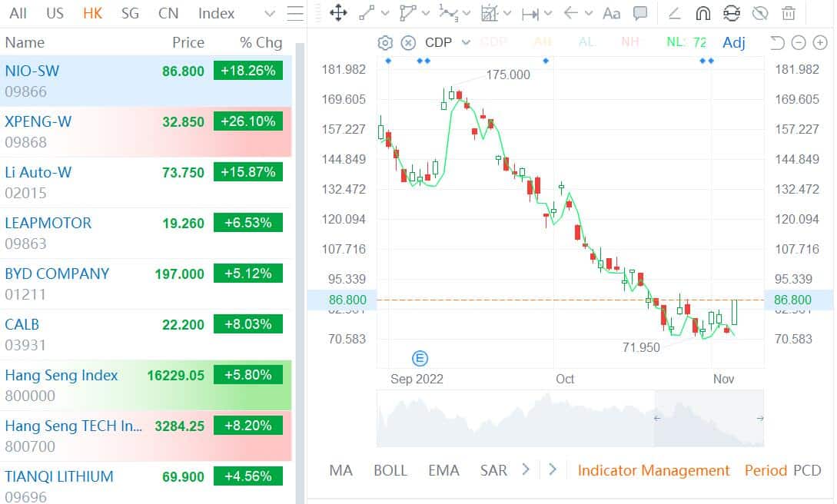This screenshot has width=837, height=504.
Task: Open the chart settings gear
Action: 385,42
